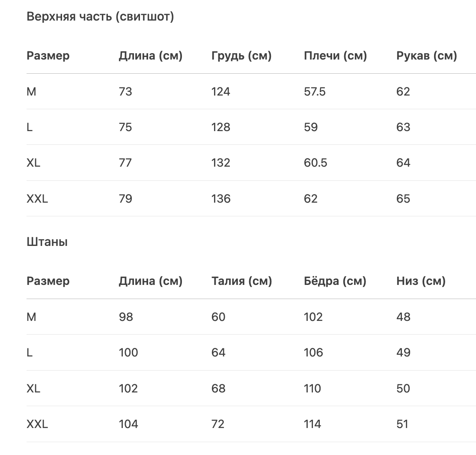Select the sweatshirt length value 73
The width and height of the screenshot is (476, 455).
125,91
